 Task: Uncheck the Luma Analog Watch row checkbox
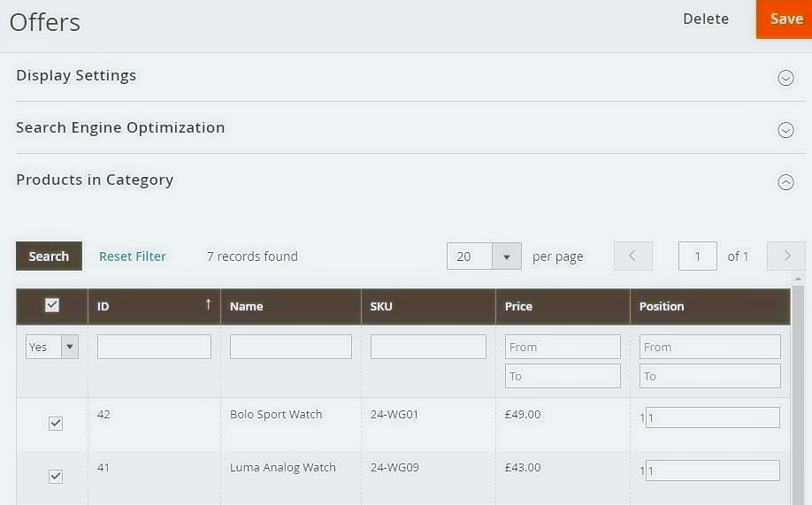[56, 477]
